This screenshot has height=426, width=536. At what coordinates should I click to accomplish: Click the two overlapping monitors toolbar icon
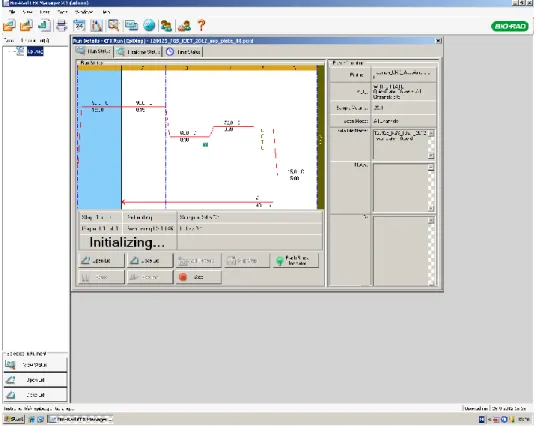pos(131,26)
